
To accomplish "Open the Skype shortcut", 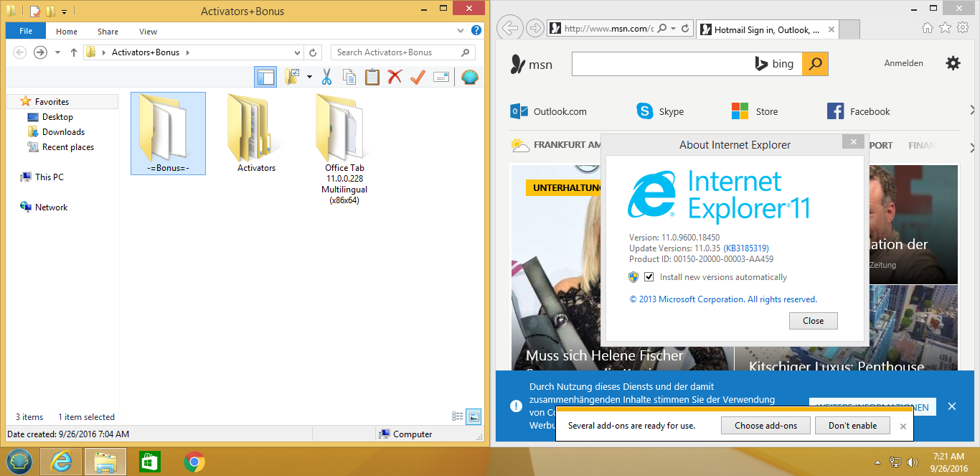I will [660, 111].
